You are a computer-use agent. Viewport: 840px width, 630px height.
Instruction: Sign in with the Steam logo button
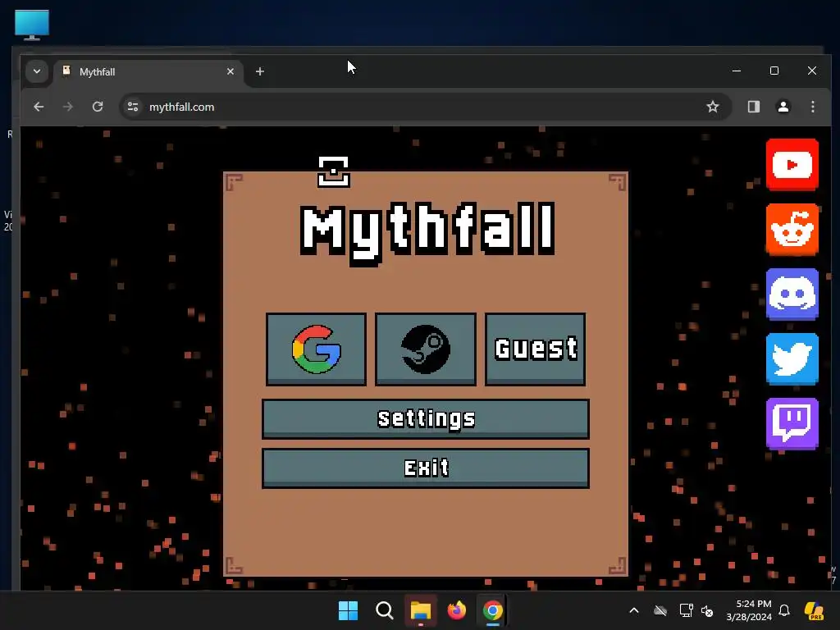pyautogui.click(x=426, y=349)
